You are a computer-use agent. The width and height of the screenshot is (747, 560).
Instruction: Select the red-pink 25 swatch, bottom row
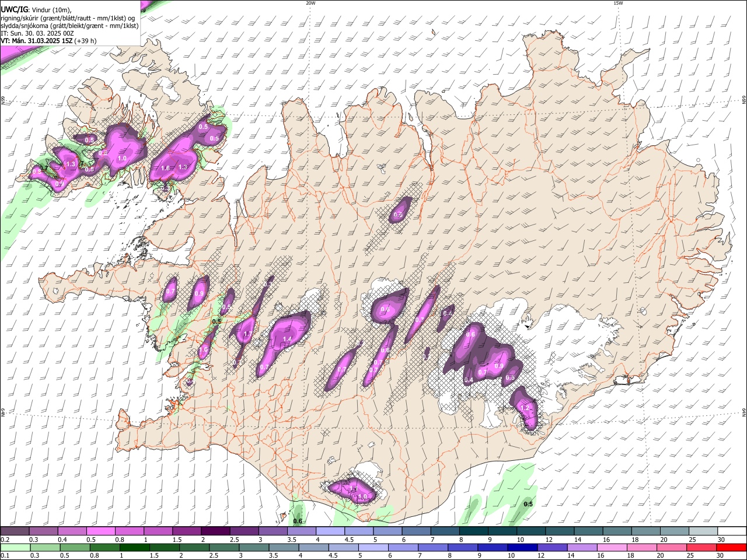(701, 547)
